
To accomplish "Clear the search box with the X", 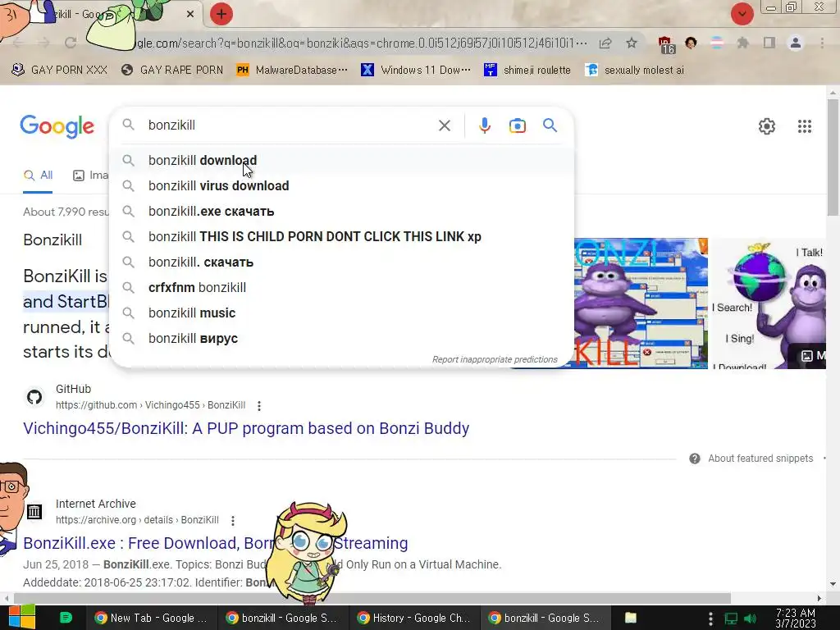I will point(445,126).
